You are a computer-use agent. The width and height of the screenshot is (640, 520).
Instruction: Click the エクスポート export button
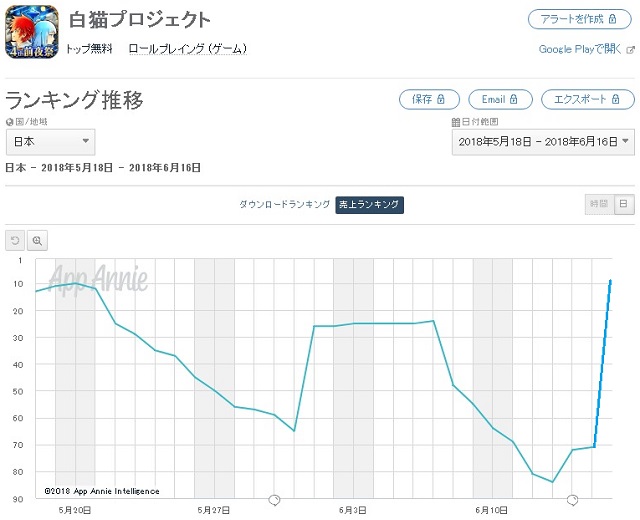coord(587,99)
